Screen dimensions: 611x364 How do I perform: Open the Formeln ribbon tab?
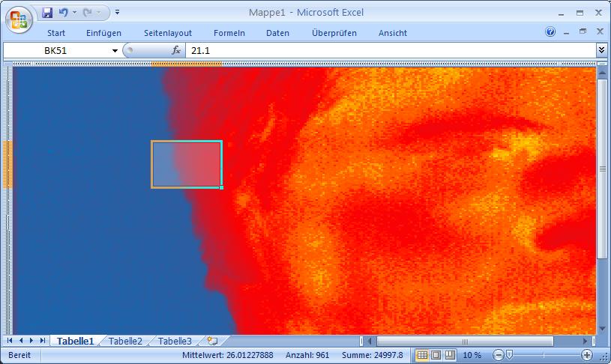click(x=229, y=33)
